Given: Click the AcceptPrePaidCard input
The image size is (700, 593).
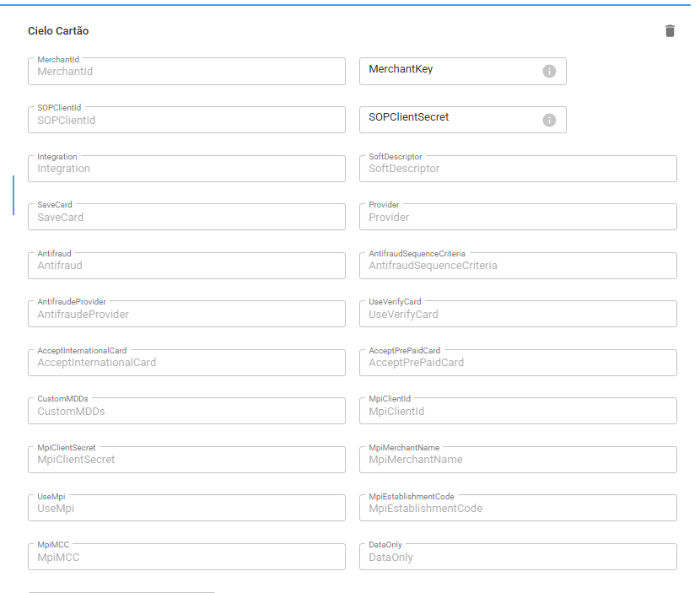Looking at the screenshot, I should pos(518,363).
